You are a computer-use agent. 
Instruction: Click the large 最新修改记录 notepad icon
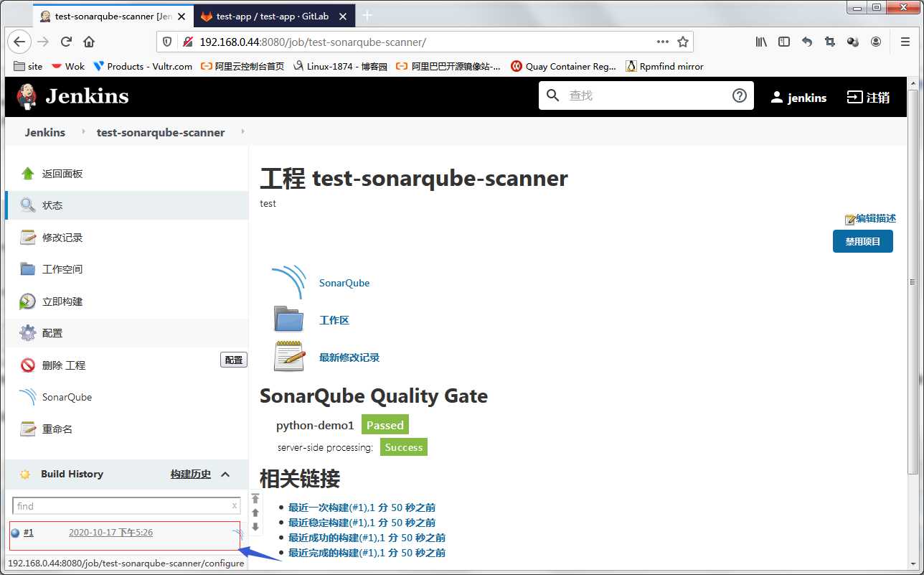pos(289,357)
